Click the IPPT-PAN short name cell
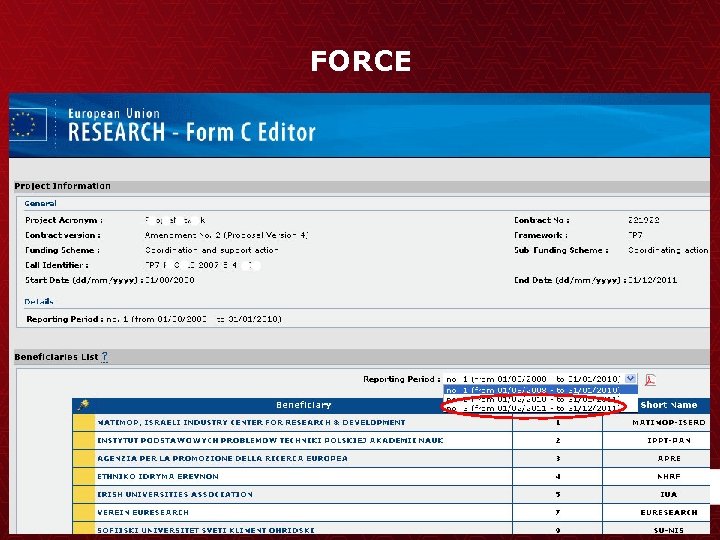The width and height of the screenshot is (720, 540). 669,440
